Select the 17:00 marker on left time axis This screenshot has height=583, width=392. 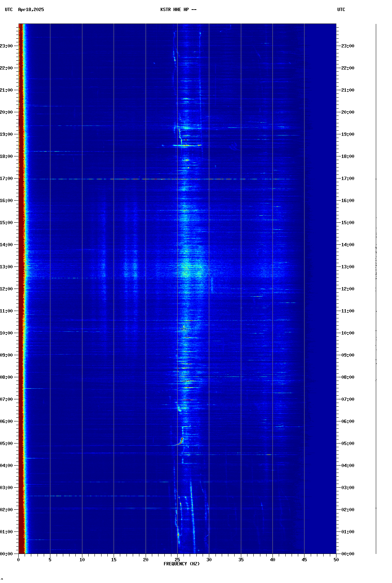[7, 179]
